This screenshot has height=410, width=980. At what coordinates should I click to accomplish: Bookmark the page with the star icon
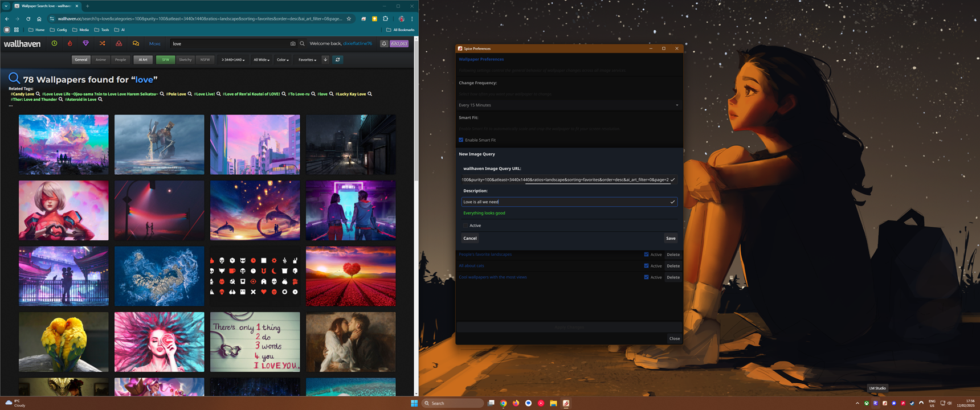pos(349,19)
